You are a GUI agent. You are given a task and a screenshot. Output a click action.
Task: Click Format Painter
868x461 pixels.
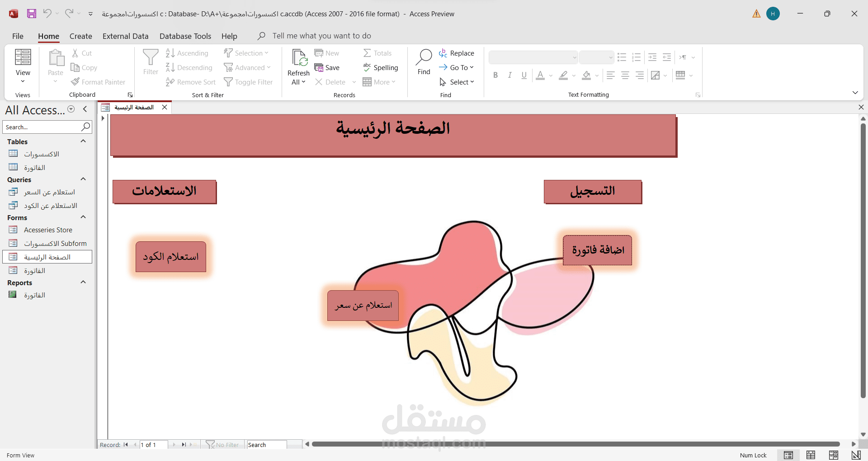click(99, 82)
